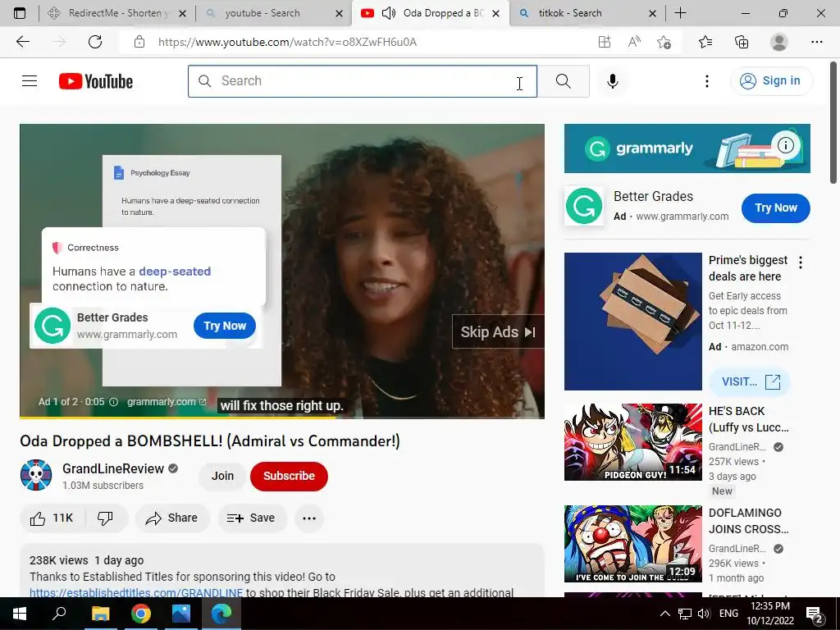The height and width of the screenshot is (630, 840).
Task: Open Edge Settings and more menu
Action: coord(816,42)
